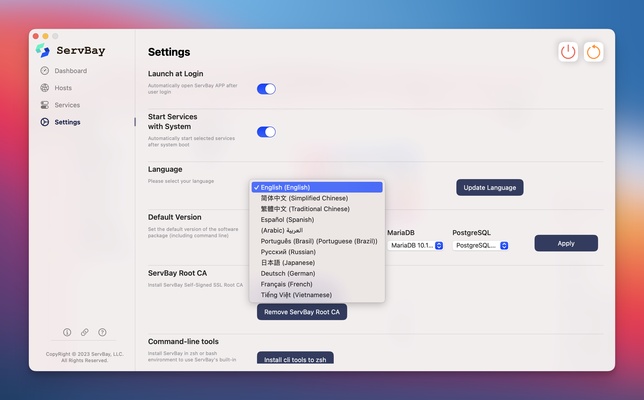644x400 pixels.
Task: Select Español (Spanish) from the list
Action: [317, 220]
